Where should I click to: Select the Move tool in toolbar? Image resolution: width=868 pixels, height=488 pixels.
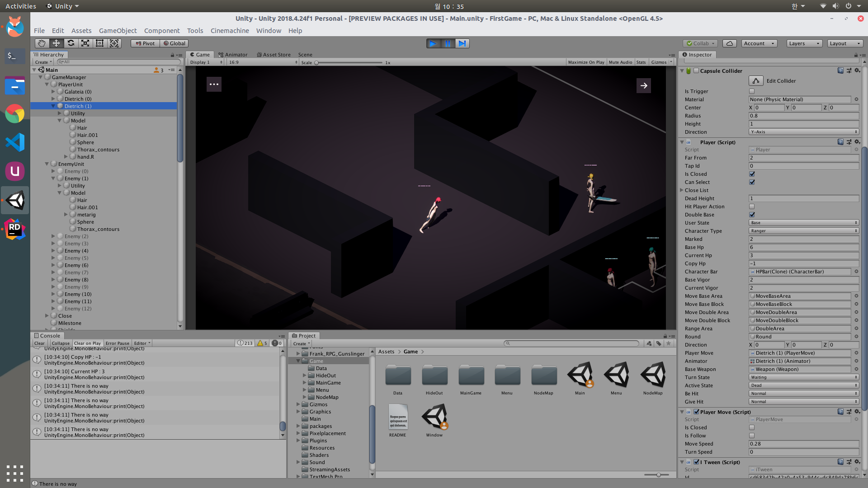pyautogui.click(x=56, y=43)
